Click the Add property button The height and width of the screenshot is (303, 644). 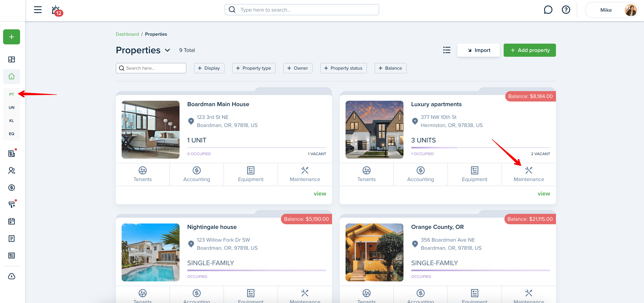[530, 50]
